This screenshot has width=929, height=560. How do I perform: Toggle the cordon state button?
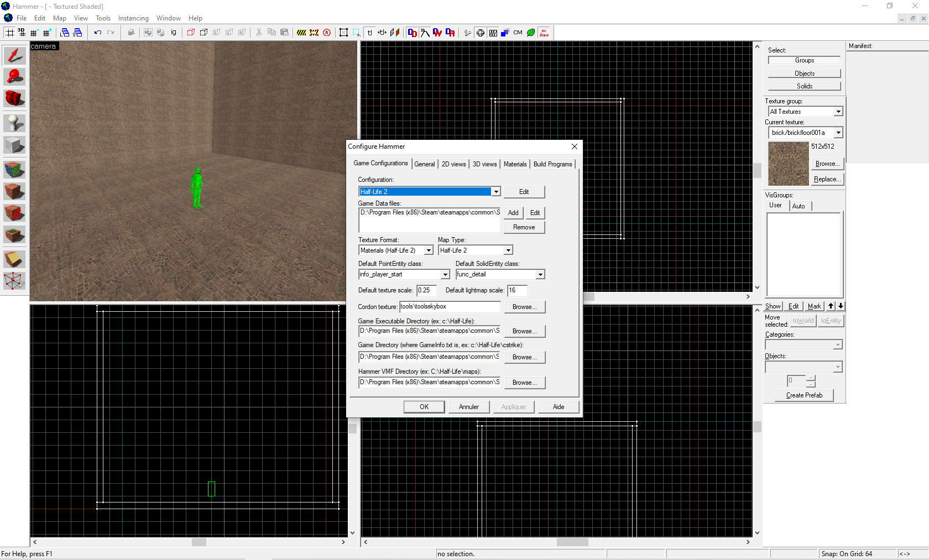click(x=301, y=33)
